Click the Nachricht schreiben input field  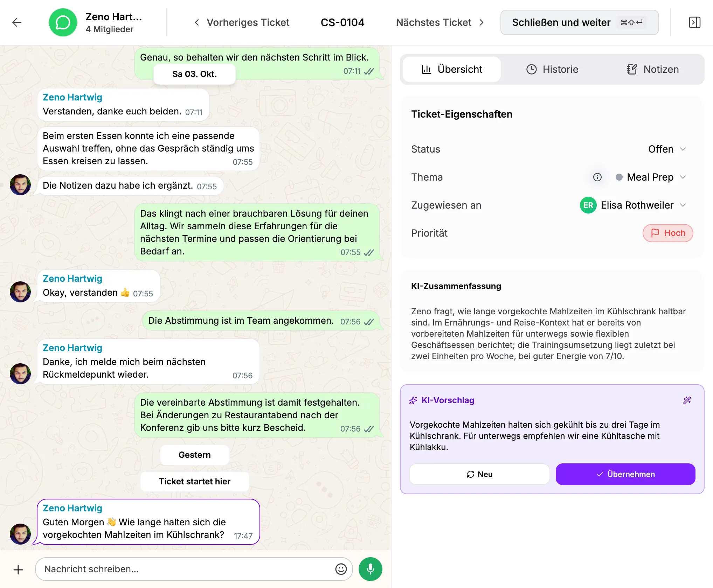[194, 569]
